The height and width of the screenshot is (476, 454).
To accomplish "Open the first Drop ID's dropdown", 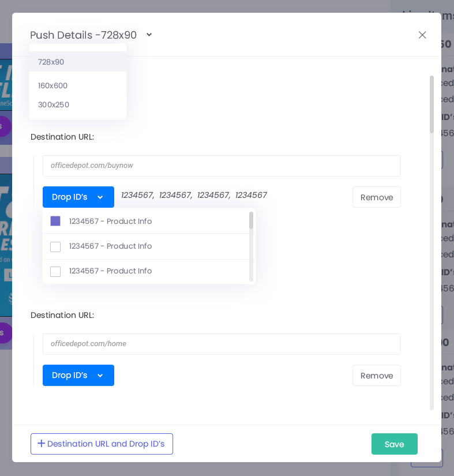I will click(78, 197).
